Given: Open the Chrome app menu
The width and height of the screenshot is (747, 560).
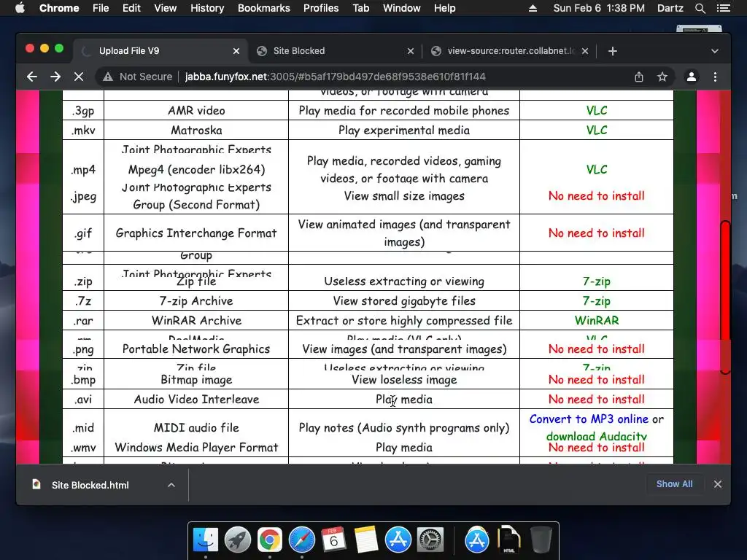Looking at the screenshot, I should pyautogui.click(x=59, y=8).
